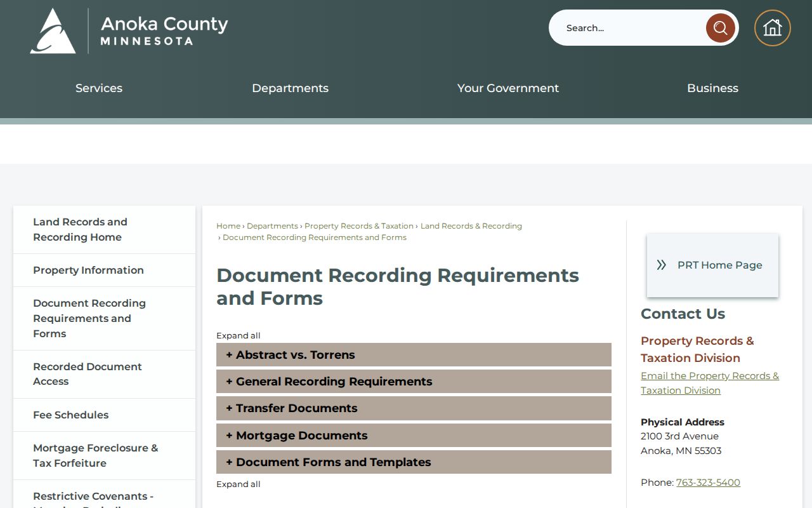This screenshot has width=812, height=508.
Task: Open Property Information in sidebar
Action: point(104,270)
